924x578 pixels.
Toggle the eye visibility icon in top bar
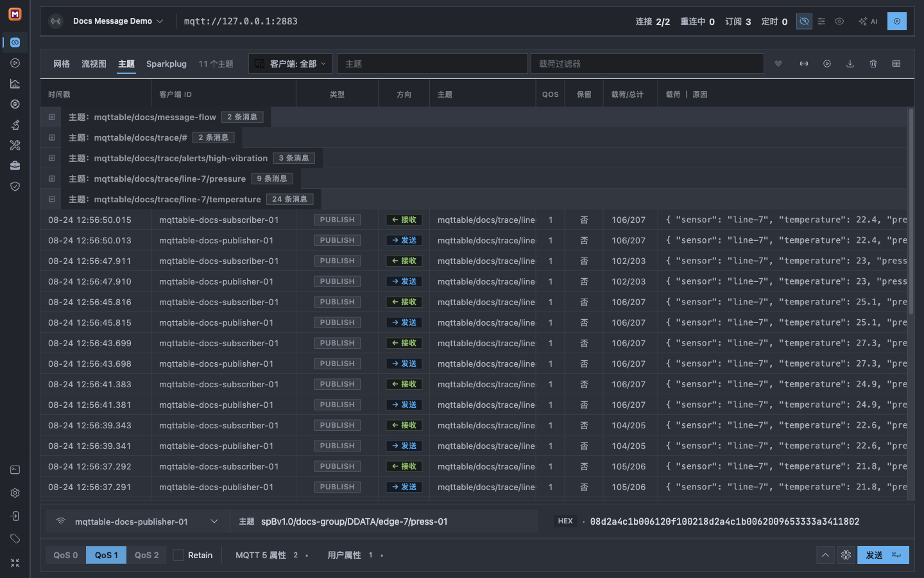tap(839, 21)
